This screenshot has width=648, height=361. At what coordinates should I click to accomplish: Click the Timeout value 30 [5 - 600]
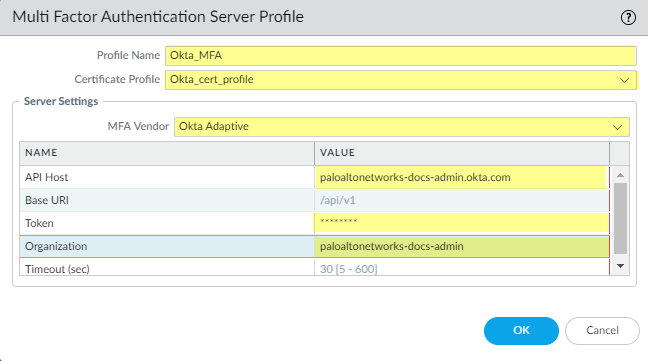(x=462, y=268)
